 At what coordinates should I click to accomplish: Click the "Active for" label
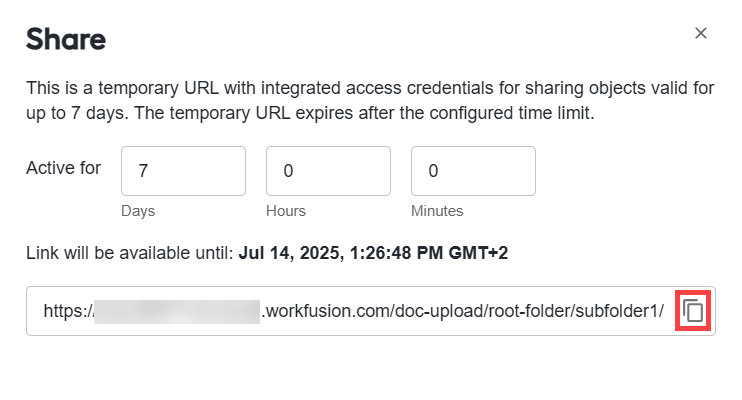click(63, 168)
